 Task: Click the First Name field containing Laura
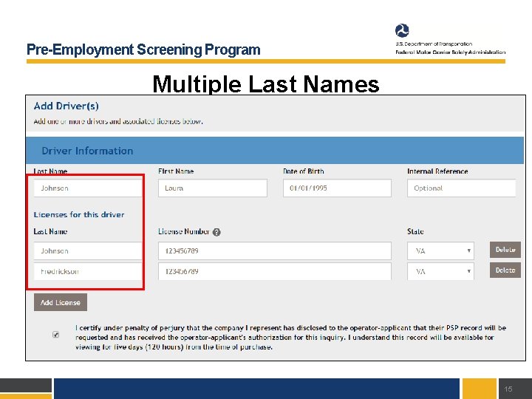(x=213, y=188)
